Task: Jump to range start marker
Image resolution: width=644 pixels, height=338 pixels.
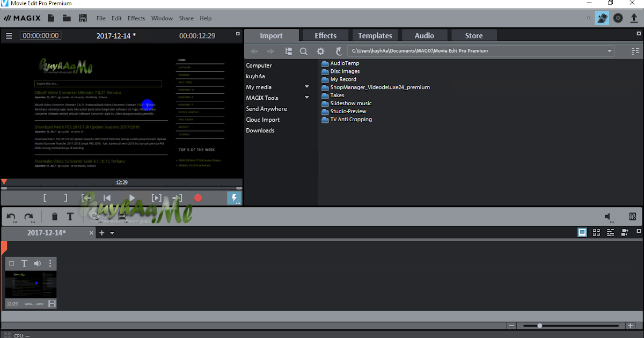Action: click(x=86, y=198)
